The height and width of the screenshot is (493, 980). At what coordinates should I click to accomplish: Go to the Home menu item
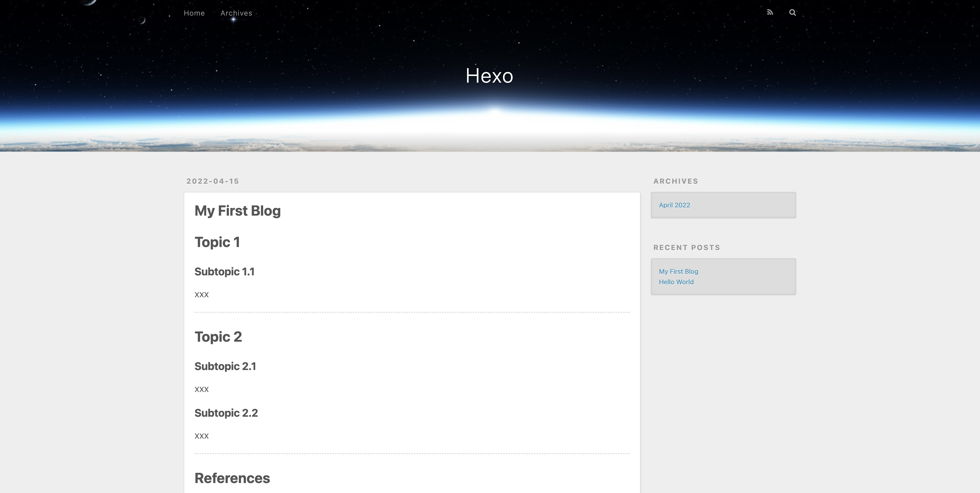coord(194,13)
